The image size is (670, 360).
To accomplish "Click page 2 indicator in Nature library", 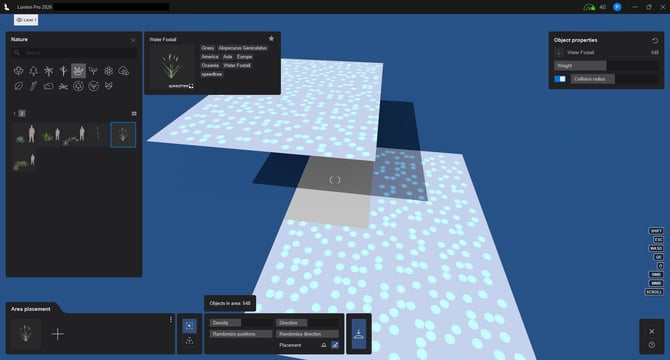I will (x=22, y=113).
